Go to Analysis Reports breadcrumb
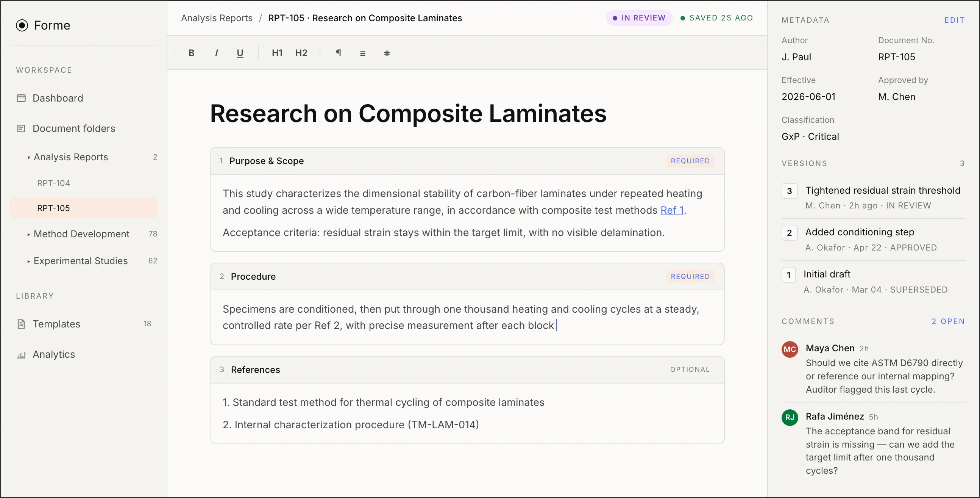This screenshot has height=498, width=980. tap(217, 18)
